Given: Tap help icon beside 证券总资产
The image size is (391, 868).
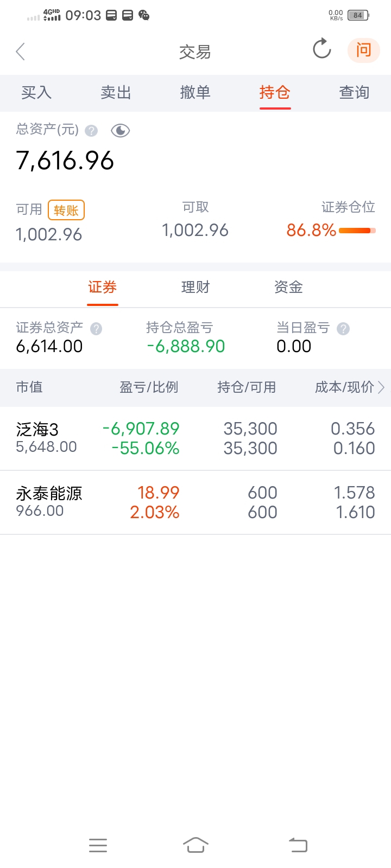Looking at the screenshot, I should (96, 329).
